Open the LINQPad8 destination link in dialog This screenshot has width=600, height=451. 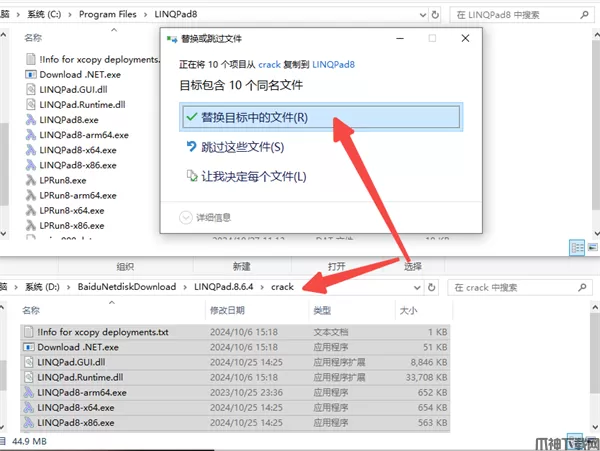(333, 65)
